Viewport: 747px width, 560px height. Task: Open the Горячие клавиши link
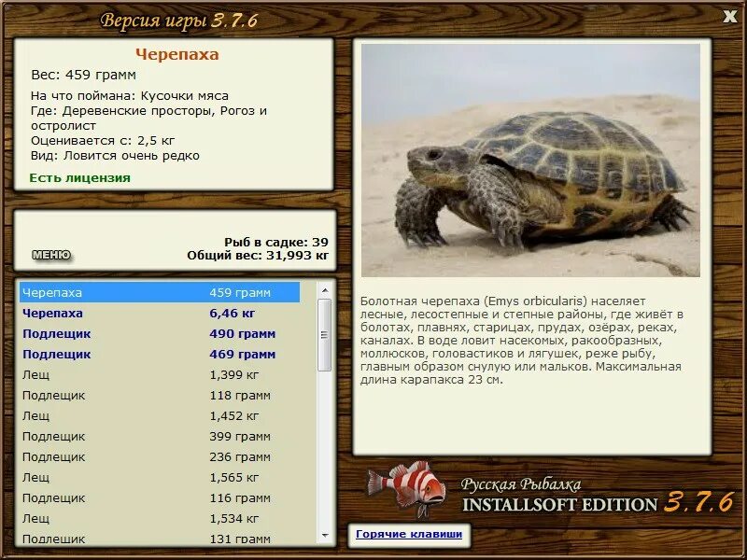(409, 534)
